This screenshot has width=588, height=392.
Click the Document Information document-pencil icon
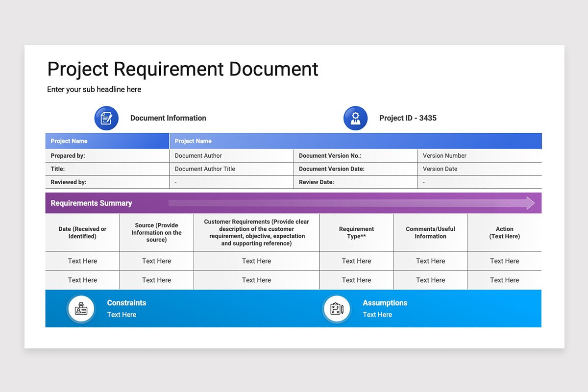coord(106,118)
